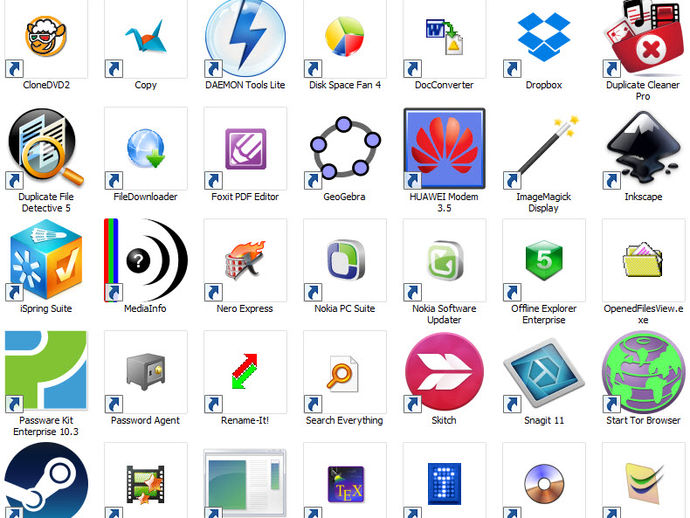Click the 'Password Agent' label text
The image size is (690, 518).
tap(145, 420)
